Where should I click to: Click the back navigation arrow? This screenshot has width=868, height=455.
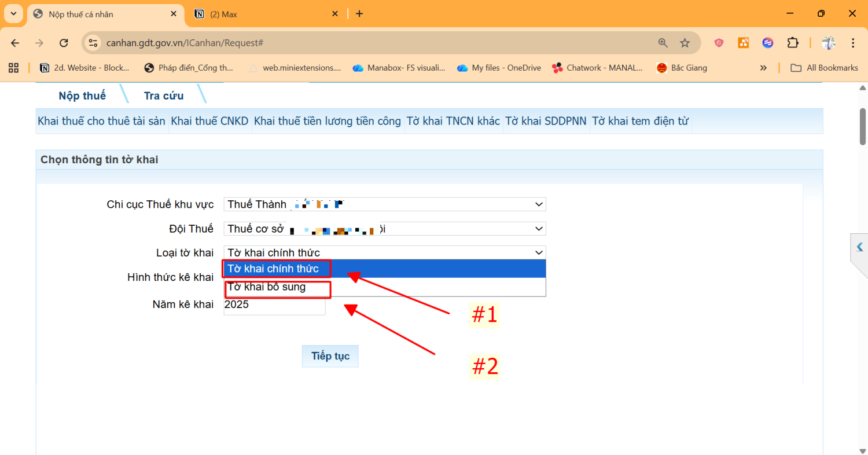click(15, 43)
